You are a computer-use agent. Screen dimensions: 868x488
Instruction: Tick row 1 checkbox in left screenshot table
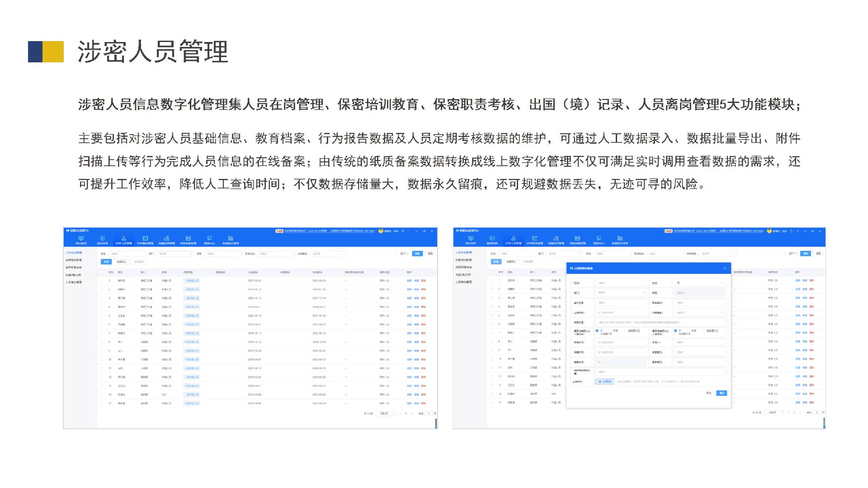pyautogui.click(x=102, y=281)
